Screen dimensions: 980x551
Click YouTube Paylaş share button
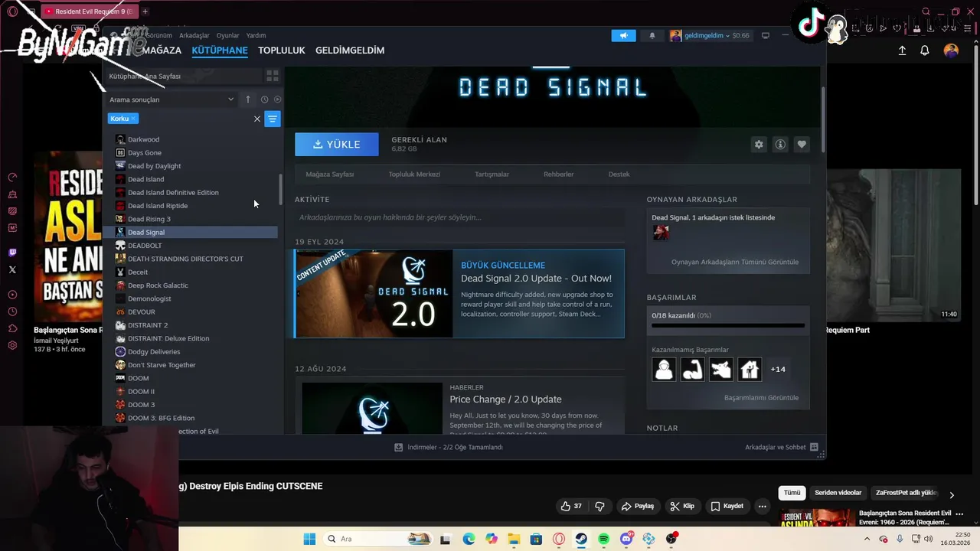pos(638,506)
